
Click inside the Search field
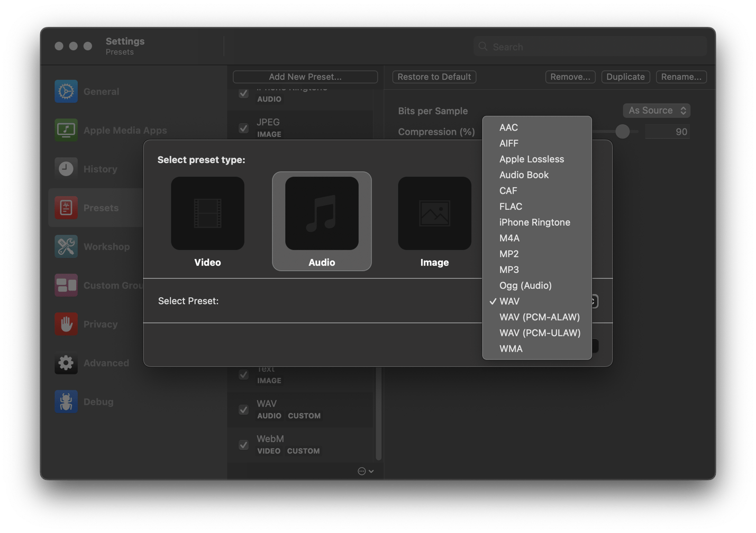(x=589, y=47)
